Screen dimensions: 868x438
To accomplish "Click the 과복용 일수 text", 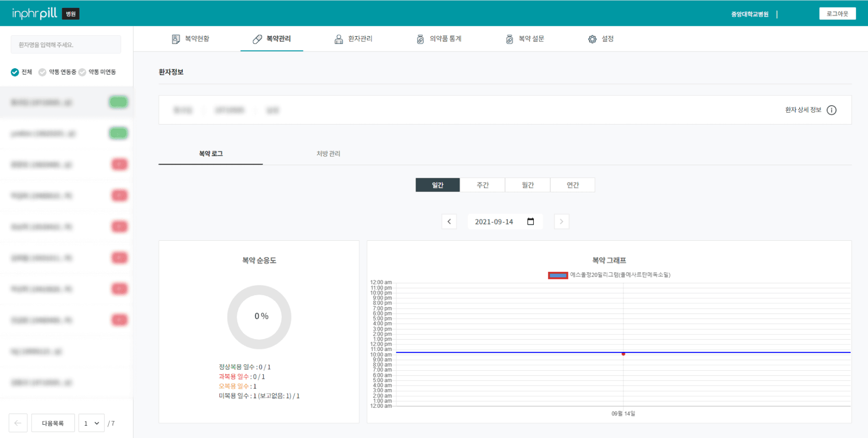I will [x=242, y=377].
